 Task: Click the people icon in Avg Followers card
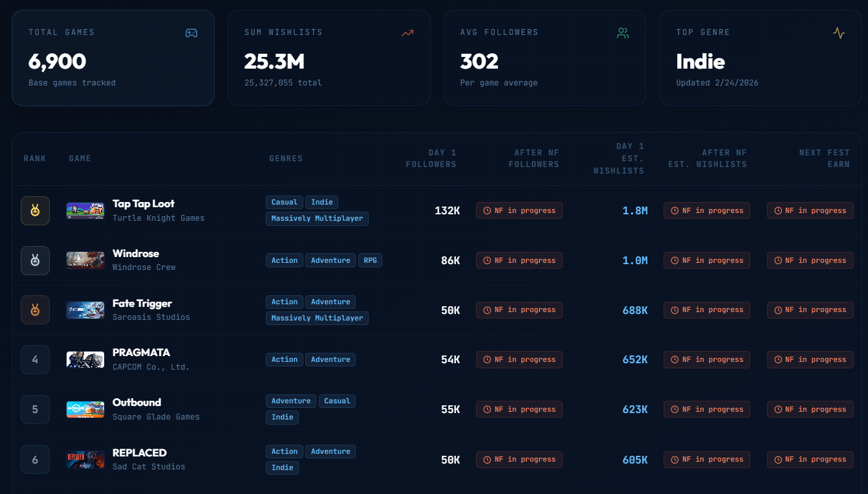coord(623,33)
